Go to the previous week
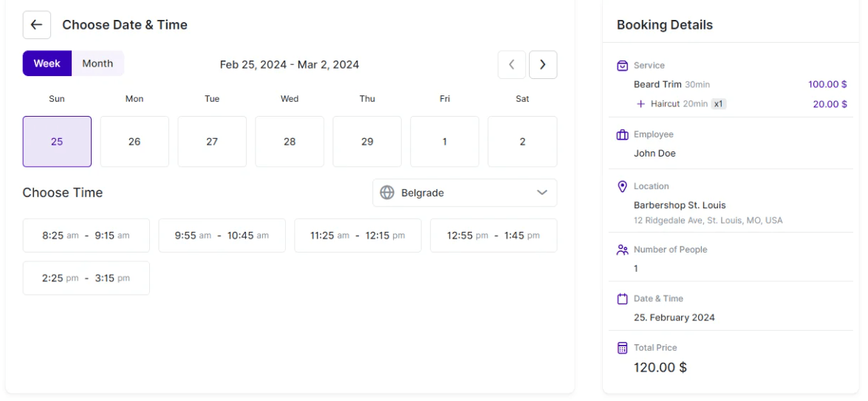868x401 pixels. 511,64
